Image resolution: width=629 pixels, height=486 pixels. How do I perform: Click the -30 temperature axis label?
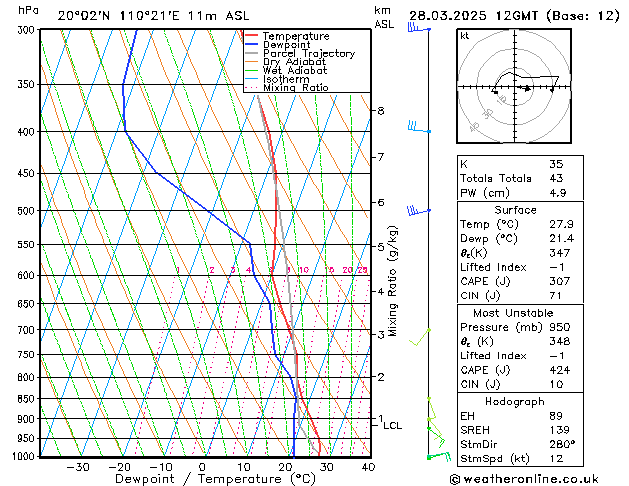point(77,467)
